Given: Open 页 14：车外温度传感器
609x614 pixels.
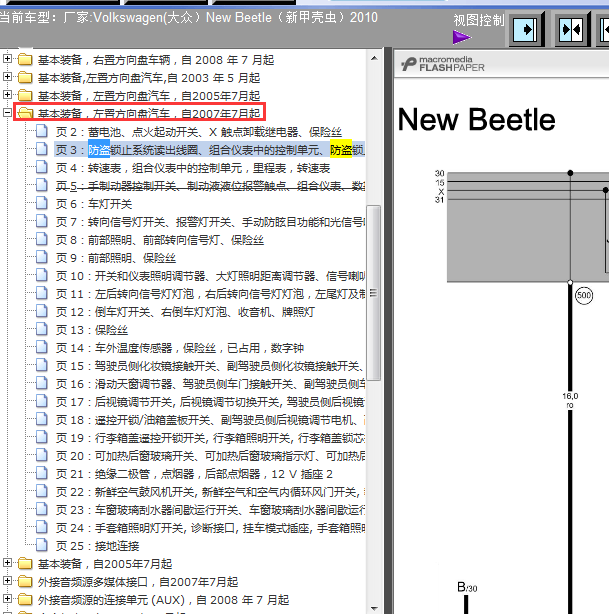Looking at the screenshot, I should coord(180,348).
